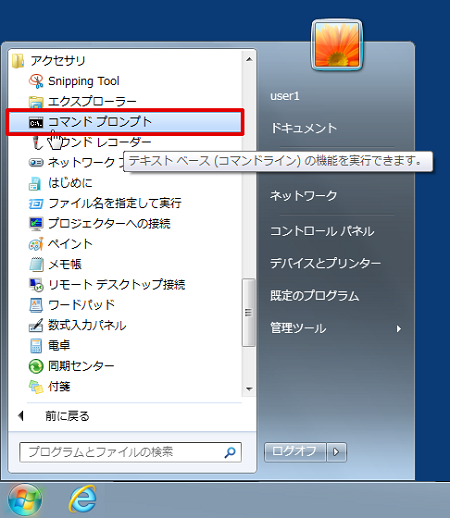Launch 付箋 from the list
The image size is (450, 518).
point(59,387)
